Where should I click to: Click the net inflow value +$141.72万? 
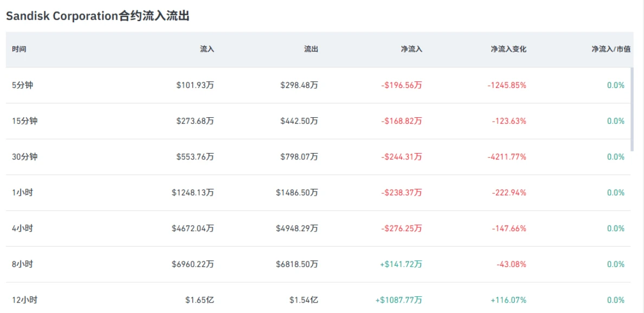click(401, 264)
